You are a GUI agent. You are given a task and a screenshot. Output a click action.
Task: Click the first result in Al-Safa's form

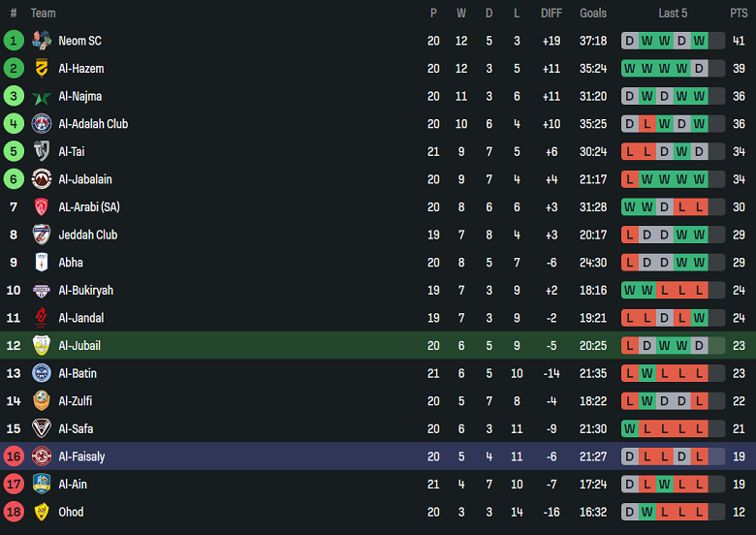(630, 428)
